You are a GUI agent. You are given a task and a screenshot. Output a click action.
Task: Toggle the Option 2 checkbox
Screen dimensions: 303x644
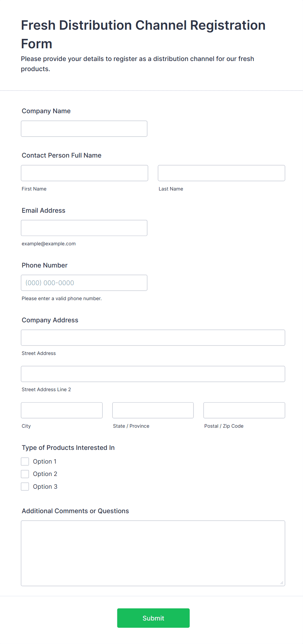coord(25,474)
